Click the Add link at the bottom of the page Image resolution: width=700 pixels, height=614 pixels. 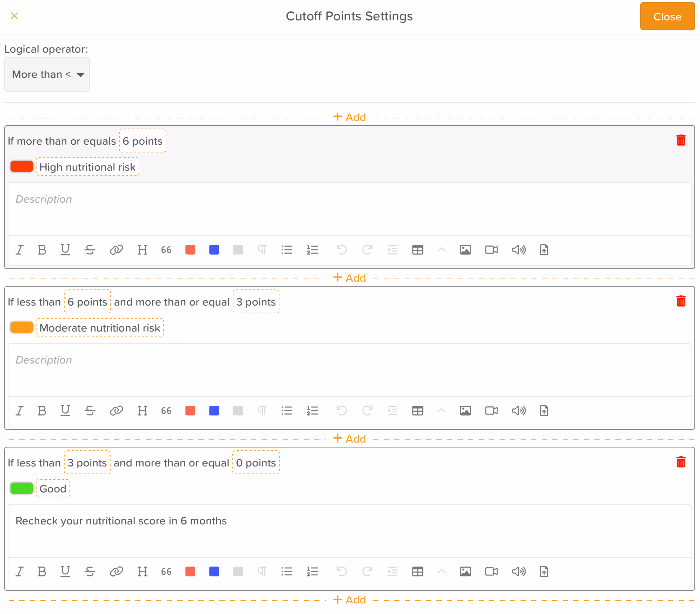(350, 600)
